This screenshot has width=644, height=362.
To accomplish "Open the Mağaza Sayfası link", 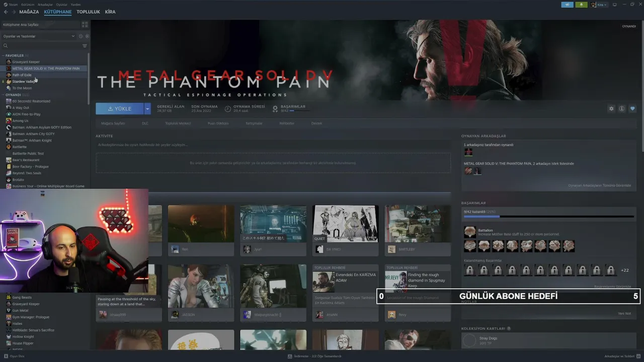I will (x=113, y=123).
